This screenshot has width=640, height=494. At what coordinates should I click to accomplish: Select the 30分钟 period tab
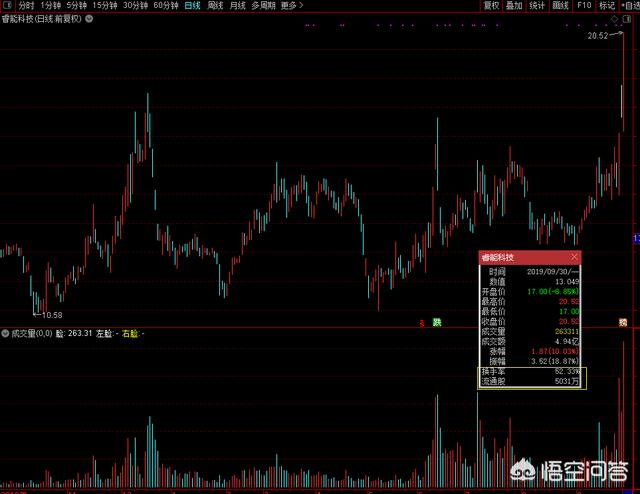click(135, 5)
